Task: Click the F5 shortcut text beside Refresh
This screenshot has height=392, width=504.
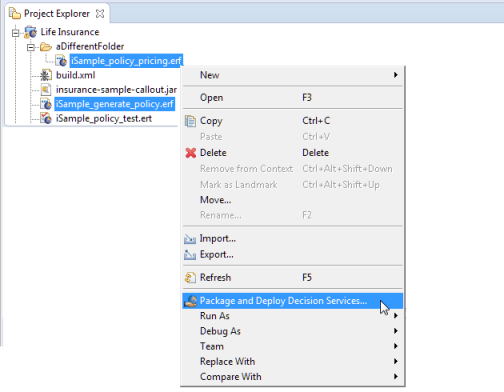Action: click(307, 277)
